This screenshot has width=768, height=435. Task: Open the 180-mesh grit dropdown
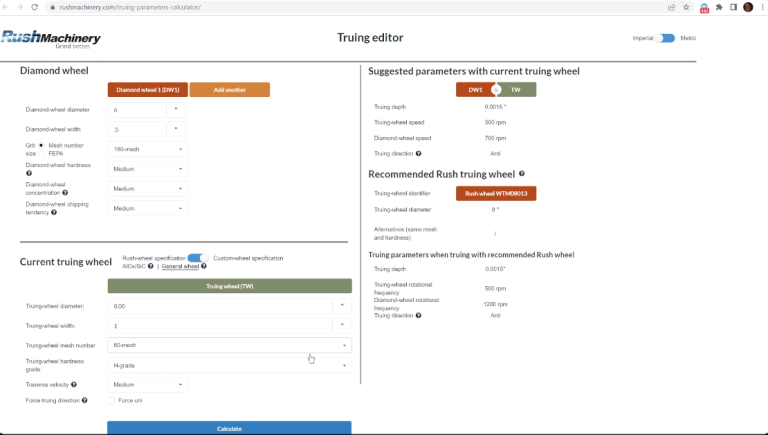tap(147, 149)
